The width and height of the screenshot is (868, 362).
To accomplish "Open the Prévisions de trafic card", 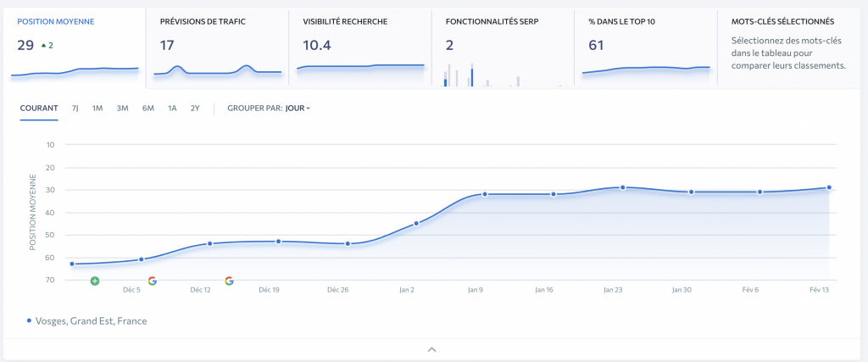I will [x=217, y=48].
